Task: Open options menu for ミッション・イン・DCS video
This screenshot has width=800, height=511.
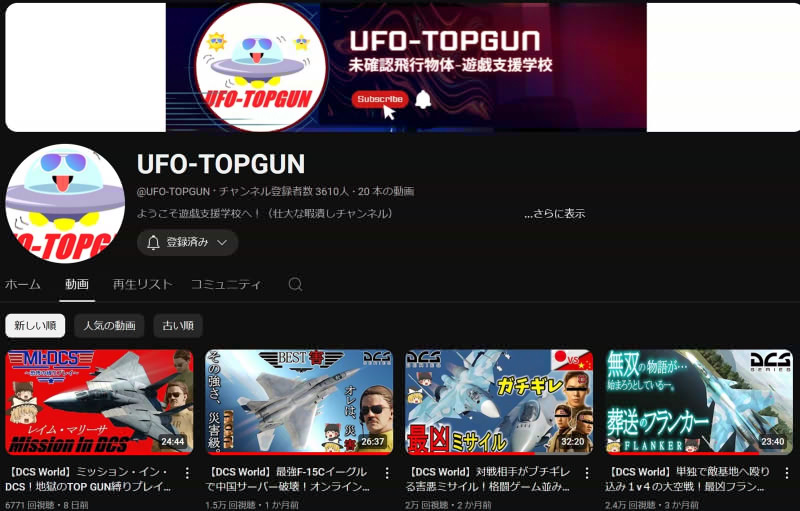Action: click(187, 473)
